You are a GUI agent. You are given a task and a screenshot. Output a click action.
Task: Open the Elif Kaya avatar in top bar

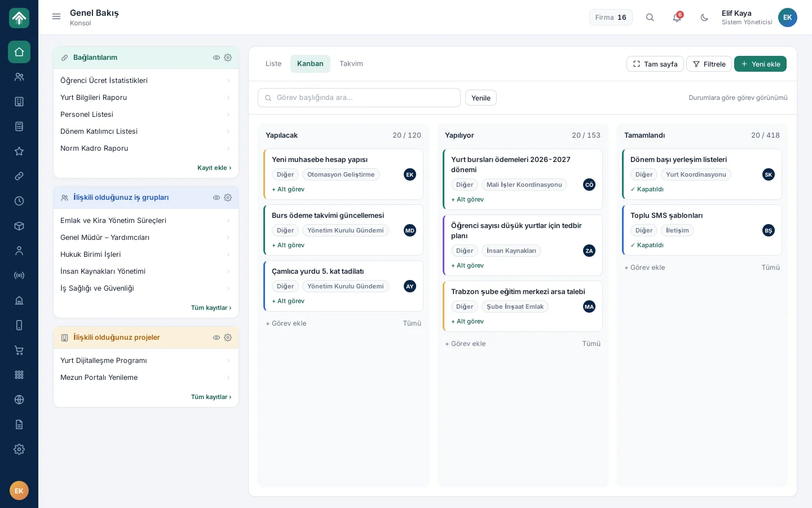788,17
